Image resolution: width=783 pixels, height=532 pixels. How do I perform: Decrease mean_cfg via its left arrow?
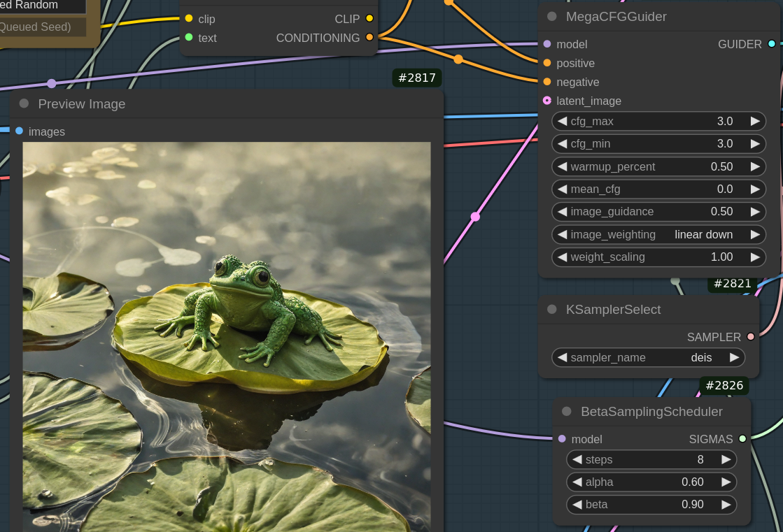coord(563,189)
